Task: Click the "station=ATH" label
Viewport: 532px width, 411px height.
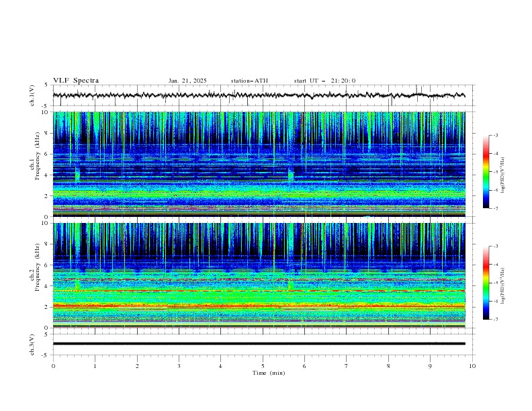Action: point(249,81)
